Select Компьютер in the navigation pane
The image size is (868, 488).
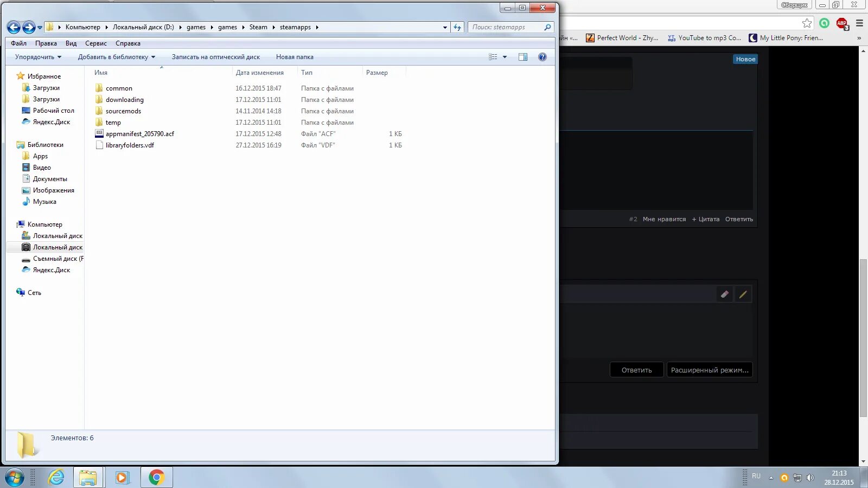tap(44, 224)
